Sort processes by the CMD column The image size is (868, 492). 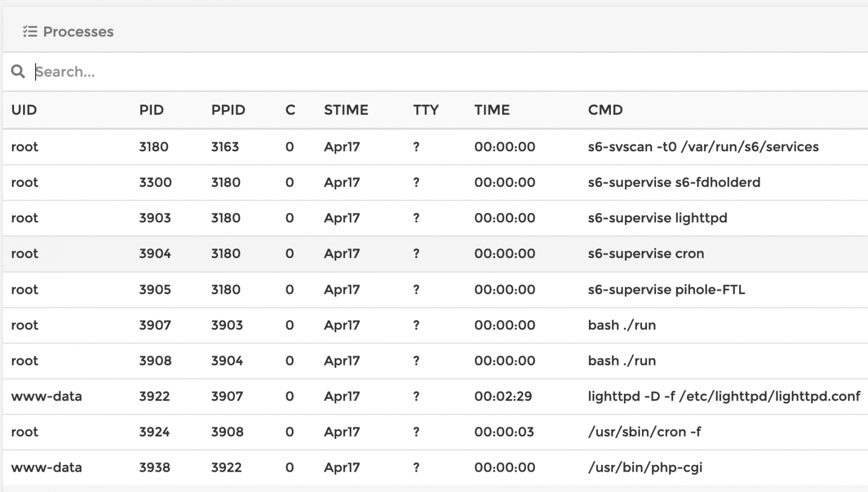click(x=605, y=110)
